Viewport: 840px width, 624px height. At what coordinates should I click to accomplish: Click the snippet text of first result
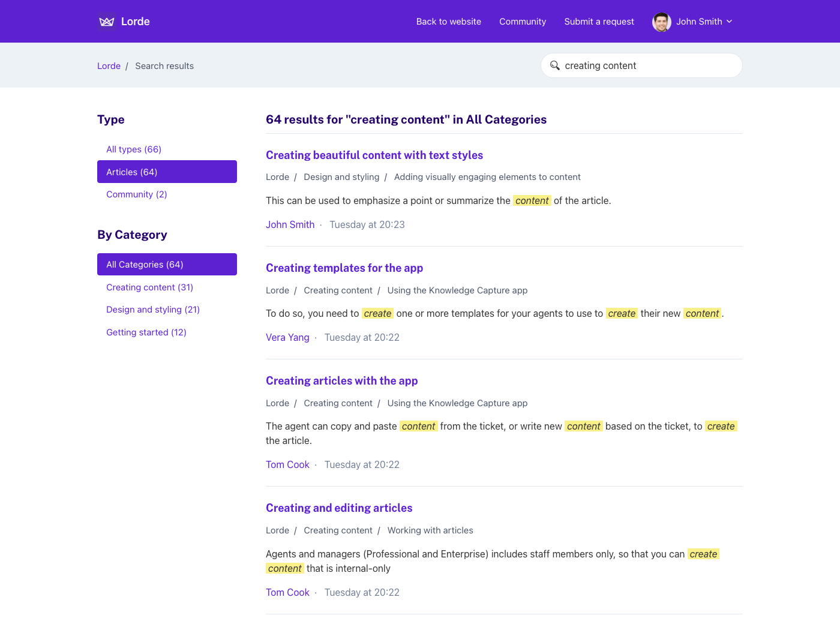438,200
